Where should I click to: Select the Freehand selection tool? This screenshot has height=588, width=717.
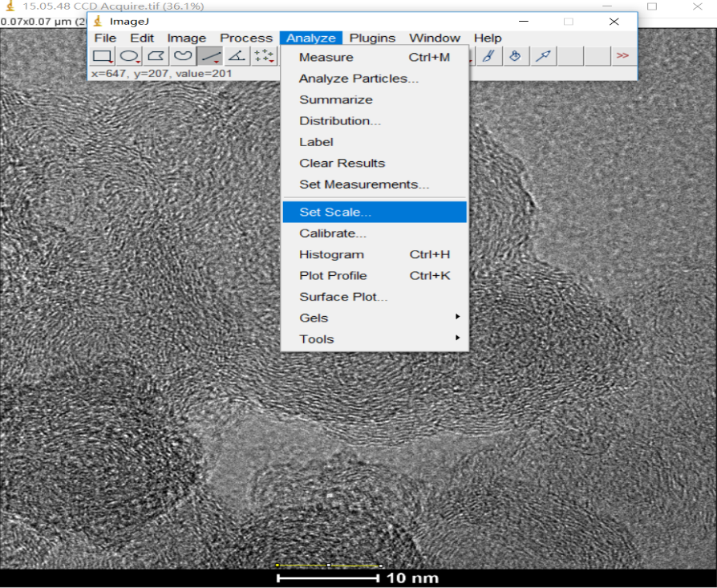coord(184,56)
